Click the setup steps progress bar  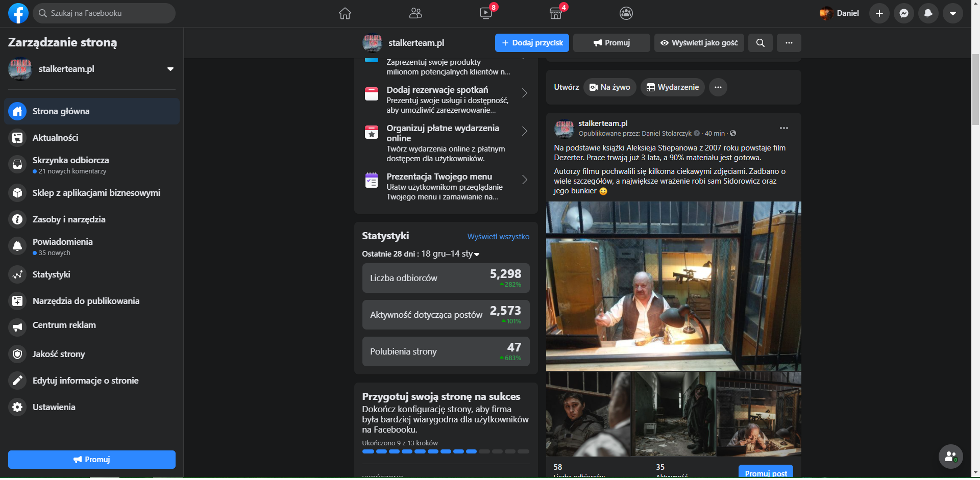point(446,451)
